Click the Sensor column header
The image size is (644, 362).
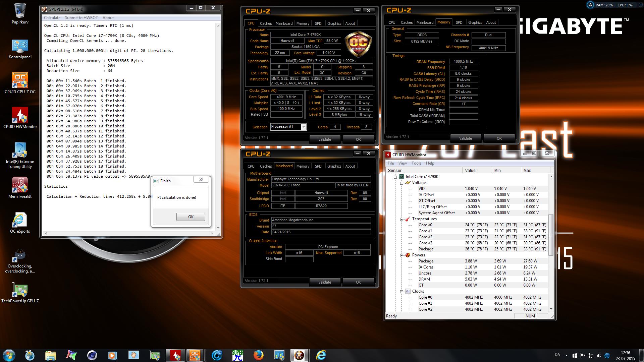click(424, 171)
